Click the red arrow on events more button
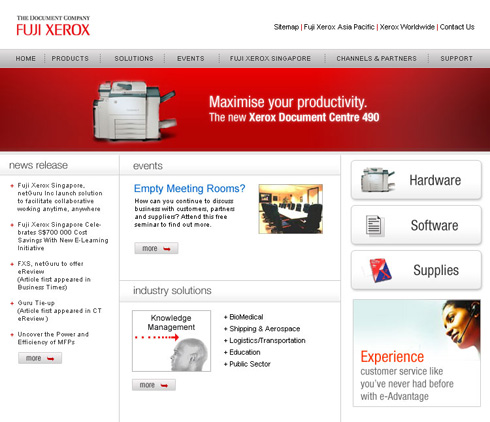The height and width of the screenshot is (422, 490). coord(167,249)
